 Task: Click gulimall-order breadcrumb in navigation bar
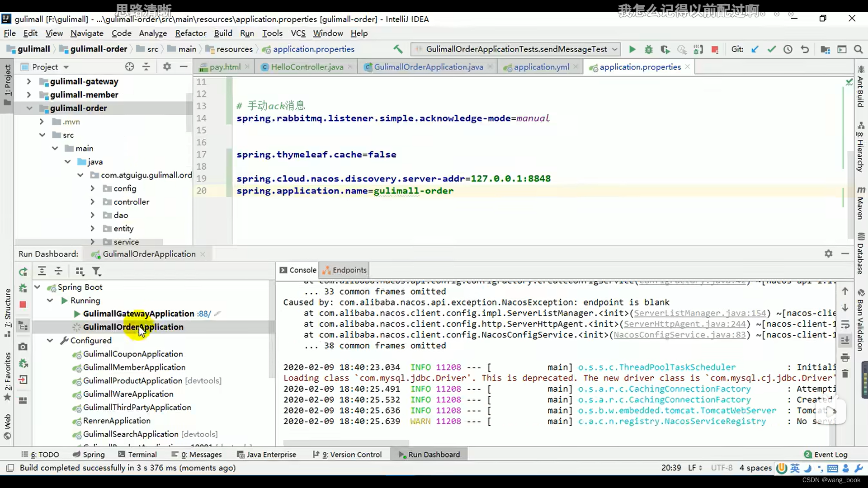(99, 49)
